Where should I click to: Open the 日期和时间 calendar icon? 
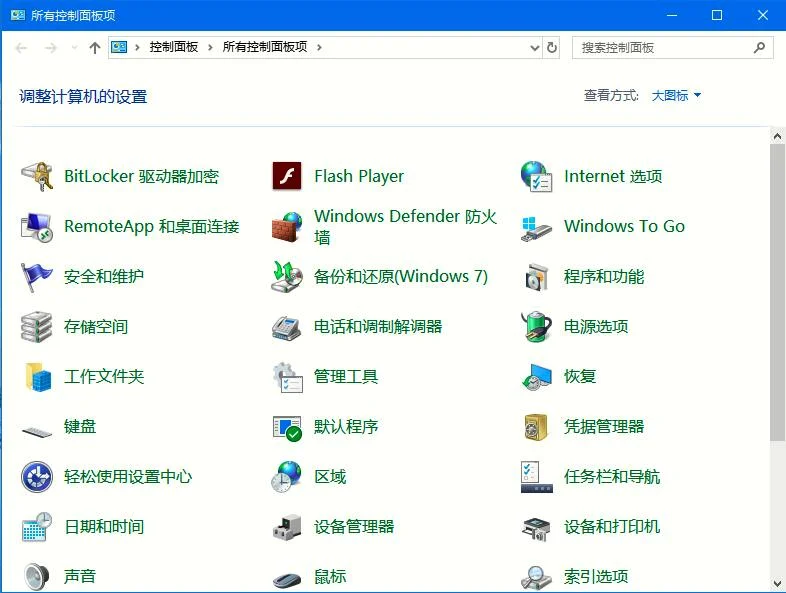click(37, 527)
